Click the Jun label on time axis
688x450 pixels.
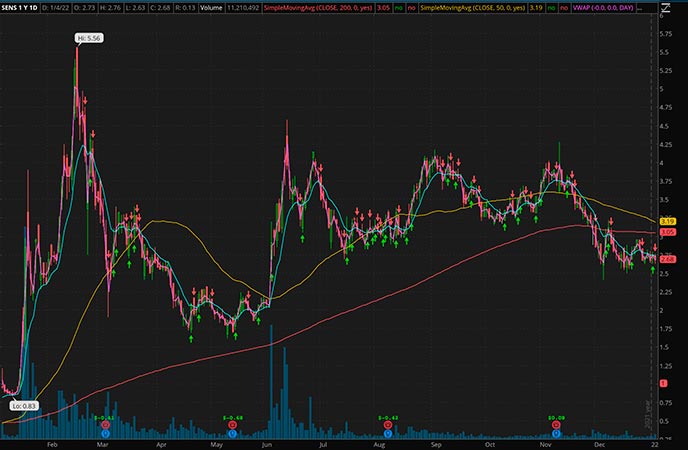267,444
